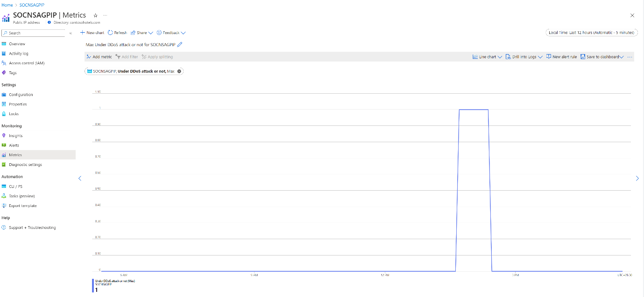The width and height of the screenshot is (644, 297).
Task: Open the Line chart type dropdown
Action: [x=487, y=57]
